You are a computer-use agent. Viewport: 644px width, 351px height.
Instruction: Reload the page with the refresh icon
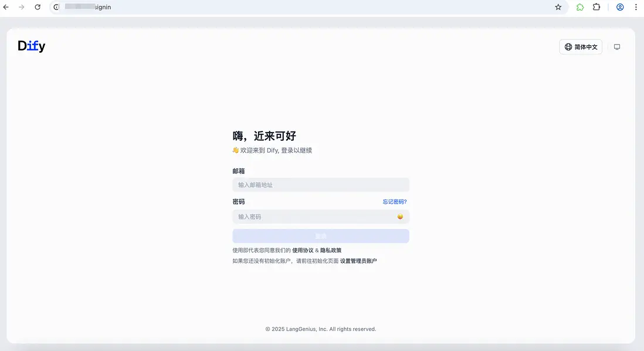click(38, 7)
